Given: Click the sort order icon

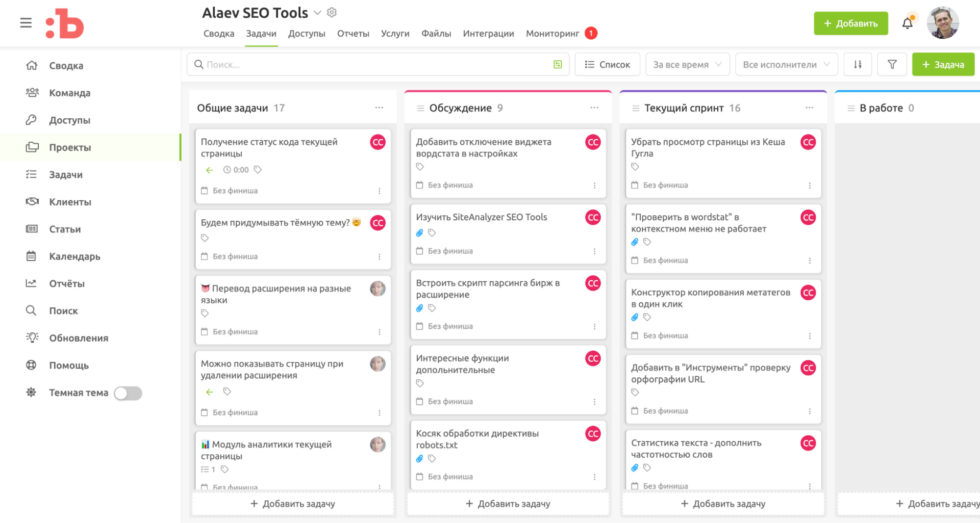Looking at the screenshot, I should pos(857,64).
